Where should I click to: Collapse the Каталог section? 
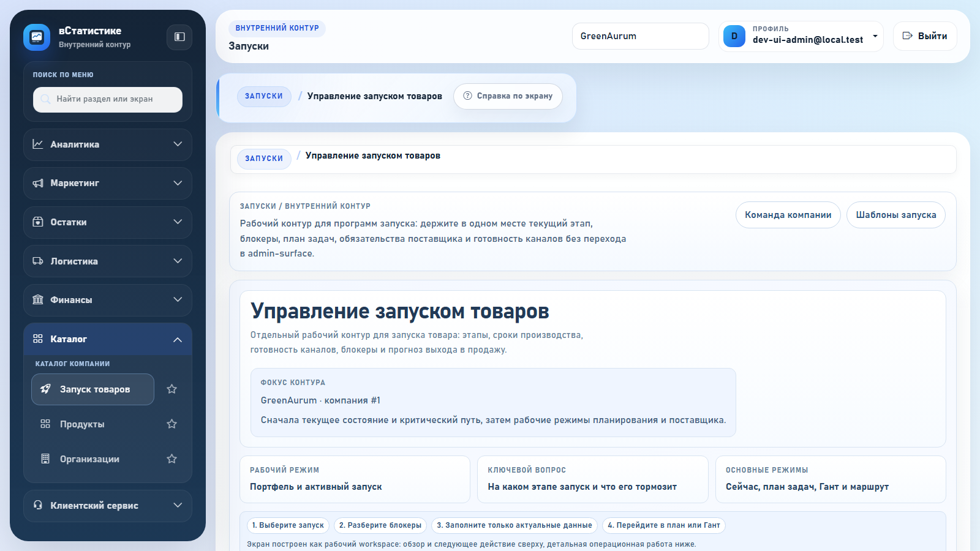click(178, 339)
